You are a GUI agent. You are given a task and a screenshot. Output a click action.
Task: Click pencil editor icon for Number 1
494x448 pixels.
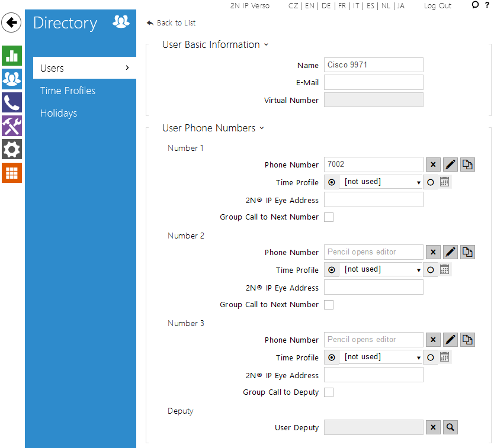(x=450, y=165)
